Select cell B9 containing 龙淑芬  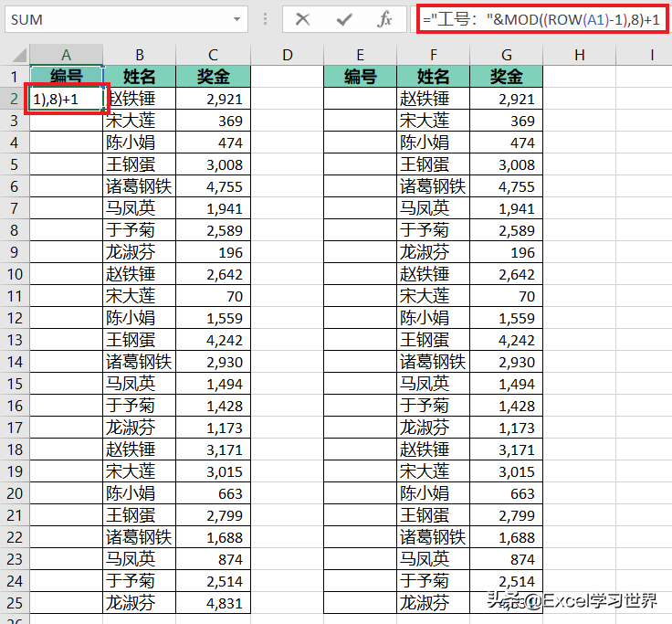coord(140,252)
